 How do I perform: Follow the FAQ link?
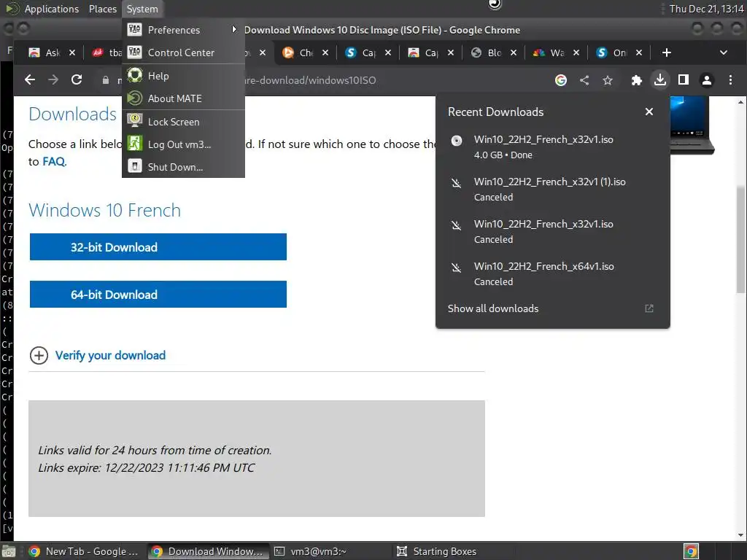(54, 161)
